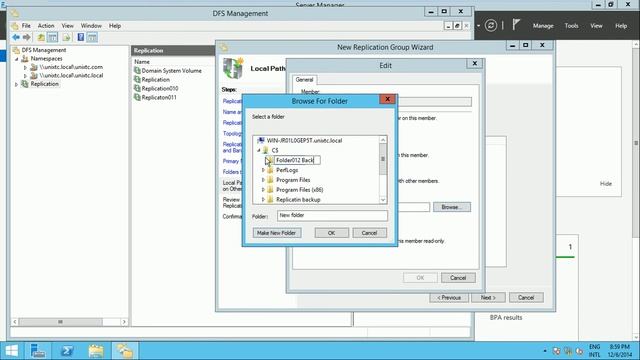Click the Back arrow in DFS Management toolbar
This screenshot has height=360, width=640.
coord(16,38)
